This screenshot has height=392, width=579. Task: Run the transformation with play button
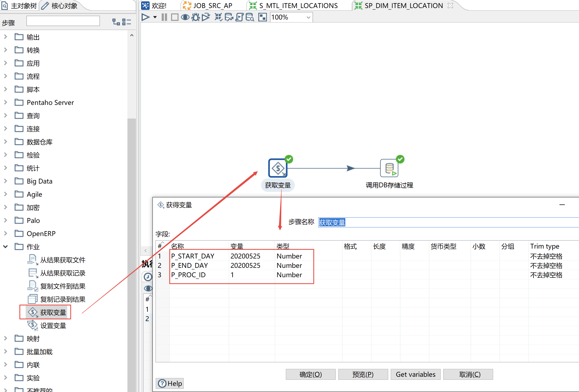145,17
